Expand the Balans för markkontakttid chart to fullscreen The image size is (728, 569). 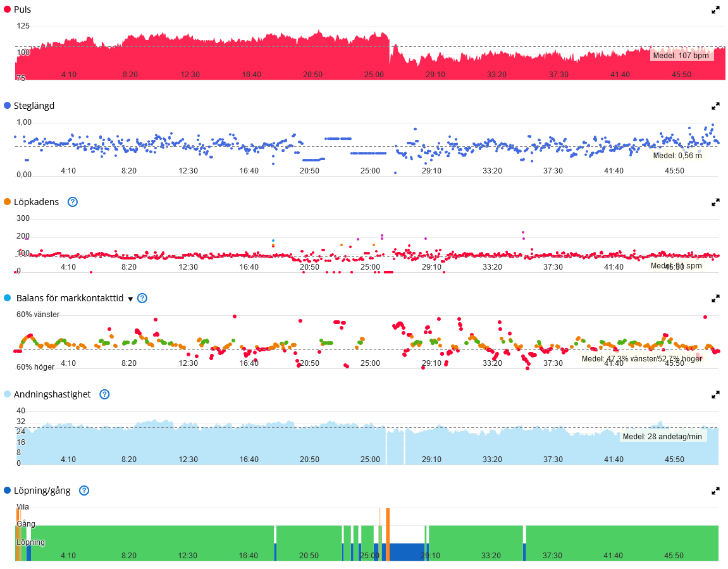point(715,298)
